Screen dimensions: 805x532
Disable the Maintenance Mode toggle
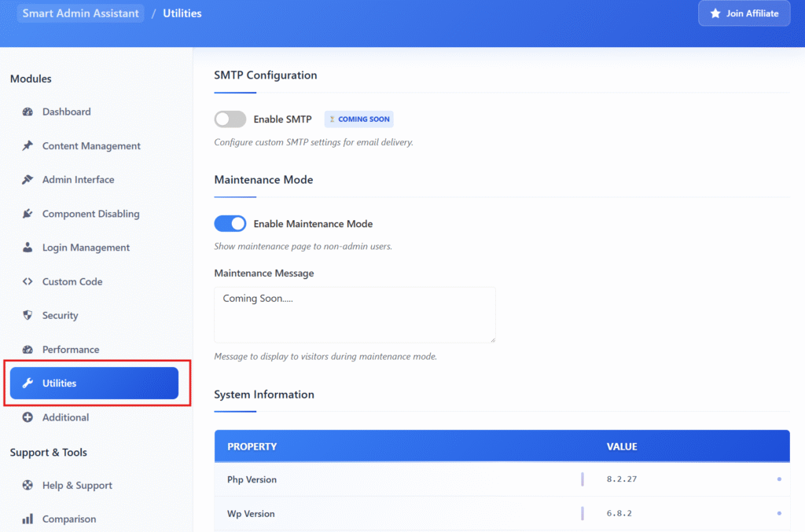point(230,224)
